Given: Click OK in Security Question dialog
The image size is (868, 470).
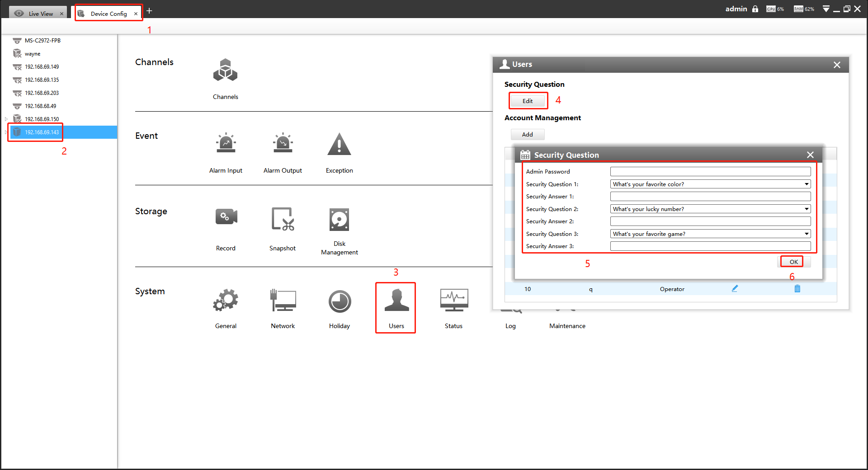Looking at the screenshot, I should (x=793, y=262).
